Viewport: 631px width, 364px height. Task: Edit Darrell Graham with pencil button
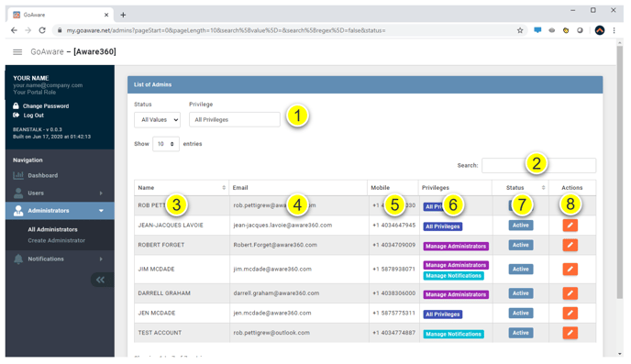tap(570, 293)
